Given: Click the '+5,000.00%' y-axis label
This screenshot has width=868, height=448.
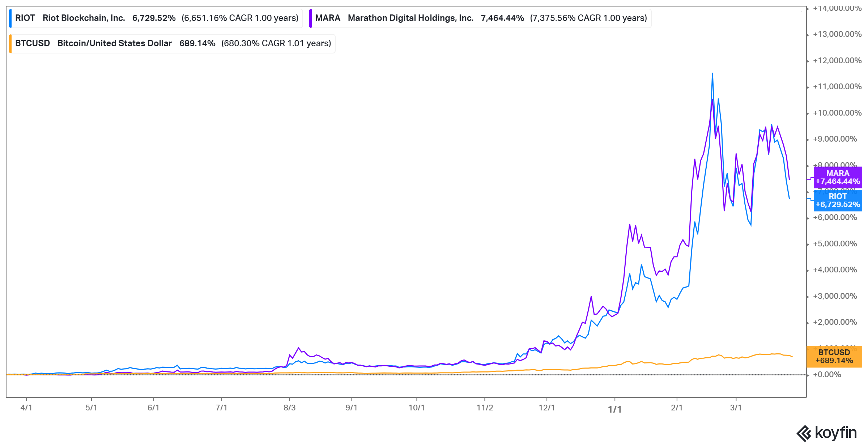Looking at the screenshot, I should (835, 244).
